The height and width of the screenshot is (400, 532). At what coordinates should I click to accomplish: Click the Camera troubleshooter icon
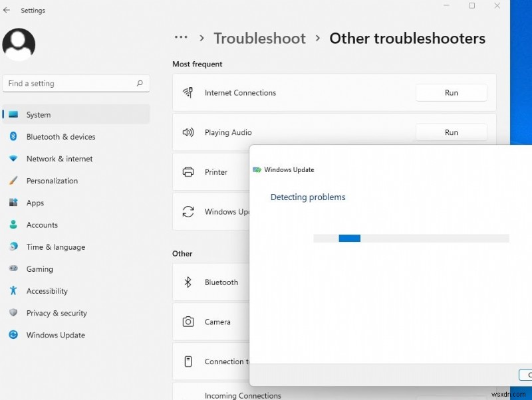pos(188,322)
